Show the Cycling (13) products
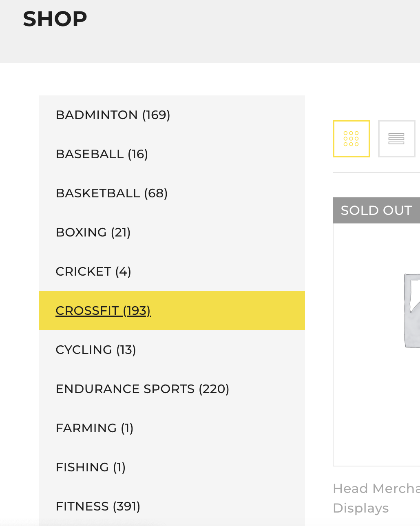This screenshot has width=420, height=526. pos(96,350)
